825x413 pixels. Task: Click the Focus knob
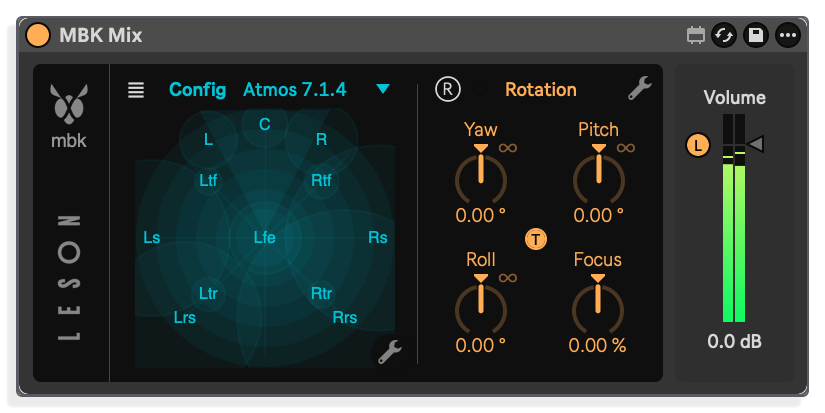tap(598, 307)
